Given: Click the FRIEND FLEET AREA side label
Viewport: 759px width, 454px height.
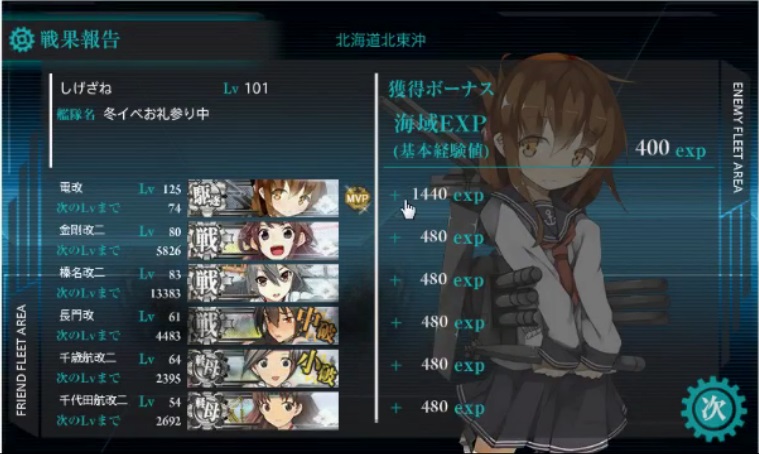Looking at the screenshot, I should [21, 360].
